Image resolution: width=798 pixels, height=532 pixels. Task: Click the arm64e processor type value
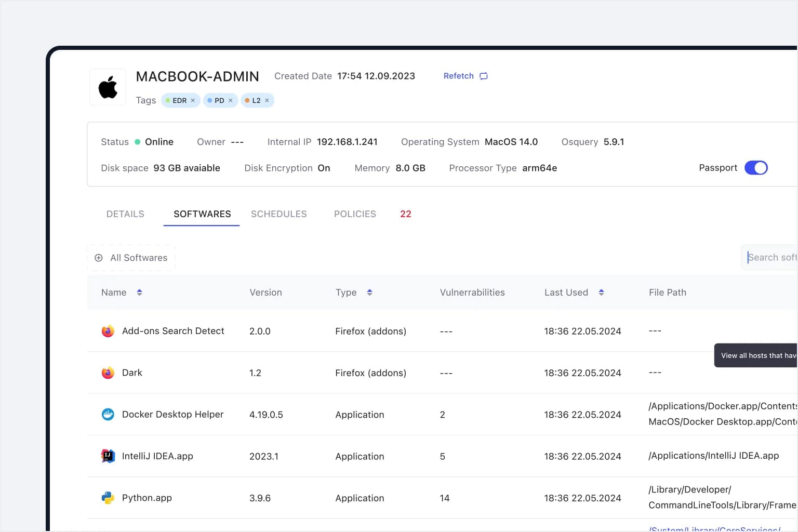tap(540, 168)
